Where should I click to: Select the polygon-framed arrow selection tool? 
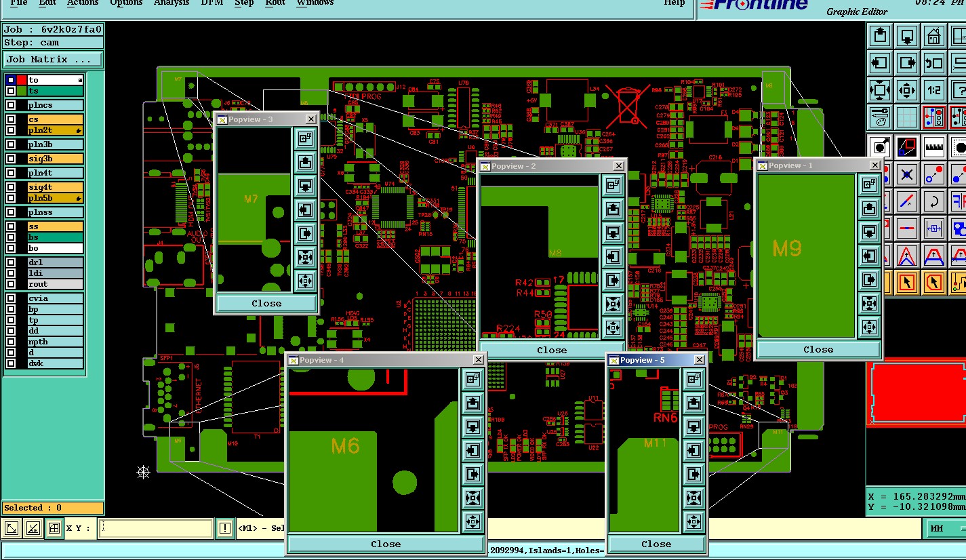[x=934, y=282]
